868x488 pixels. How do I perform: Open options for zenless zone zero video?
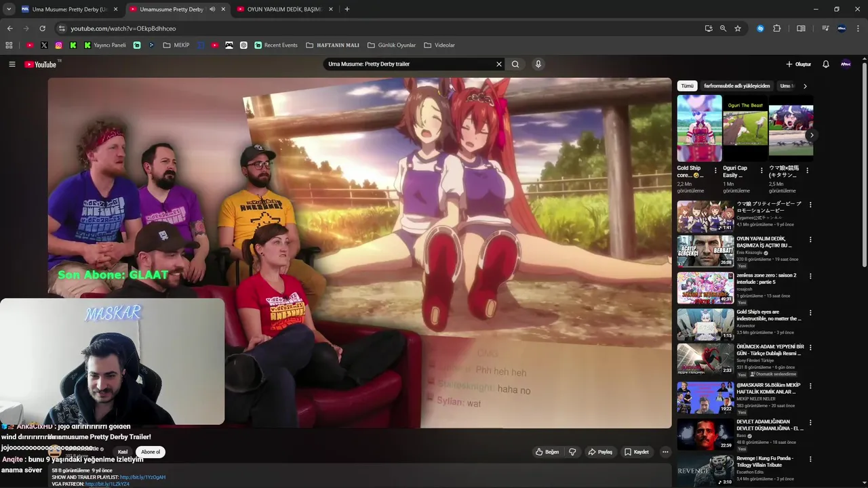click(810, 277)
